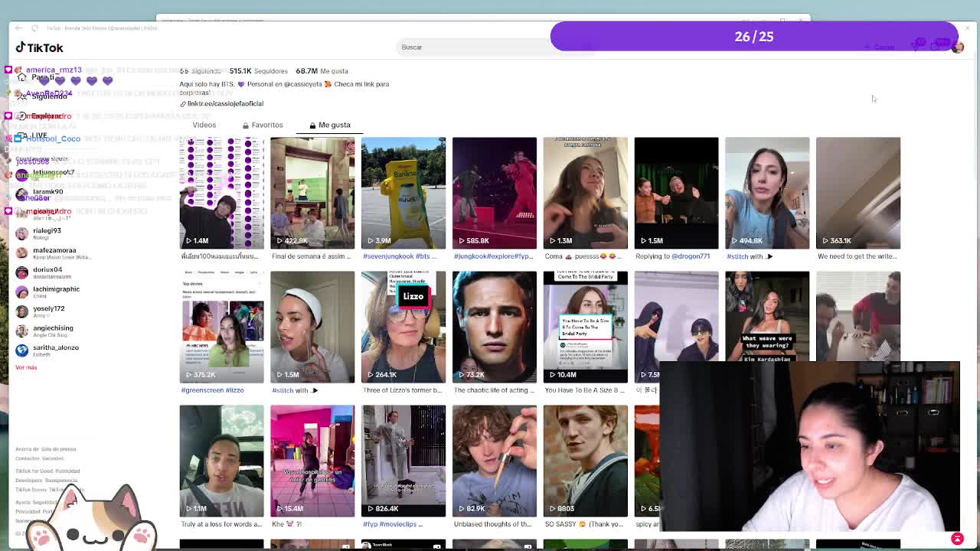Screen dimensions: 980x551
Task: Switch to the Videos tab
Action: click(204, 125)
